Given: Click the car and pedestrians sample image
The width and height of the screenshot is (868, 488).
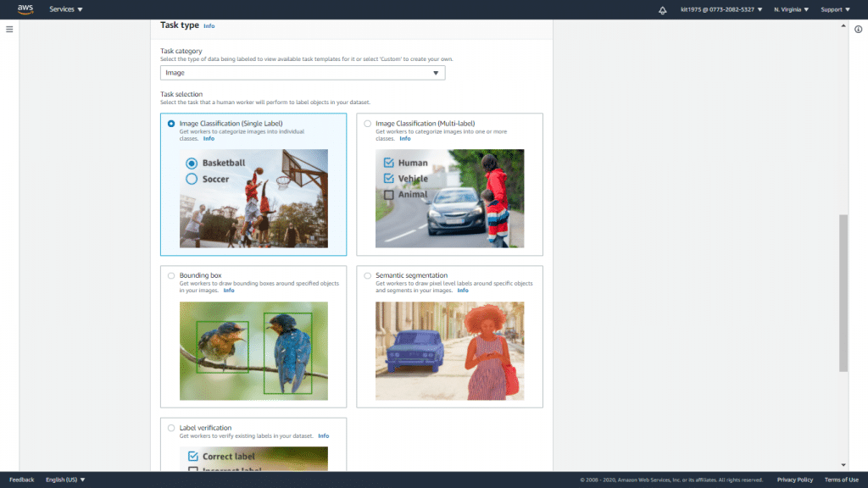Looking at the screenshot, I should 449,198.
